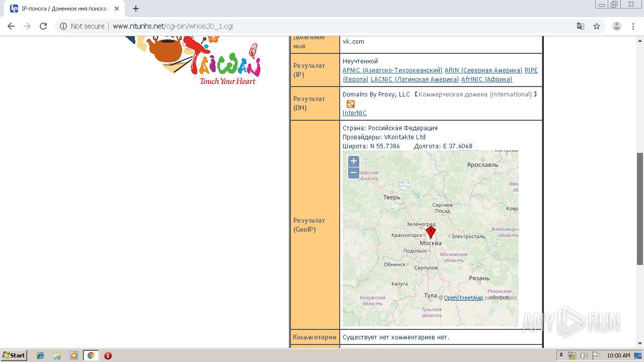644x362 pixels.
Task: Open the InterNIC link
Action: click(355, 113)
